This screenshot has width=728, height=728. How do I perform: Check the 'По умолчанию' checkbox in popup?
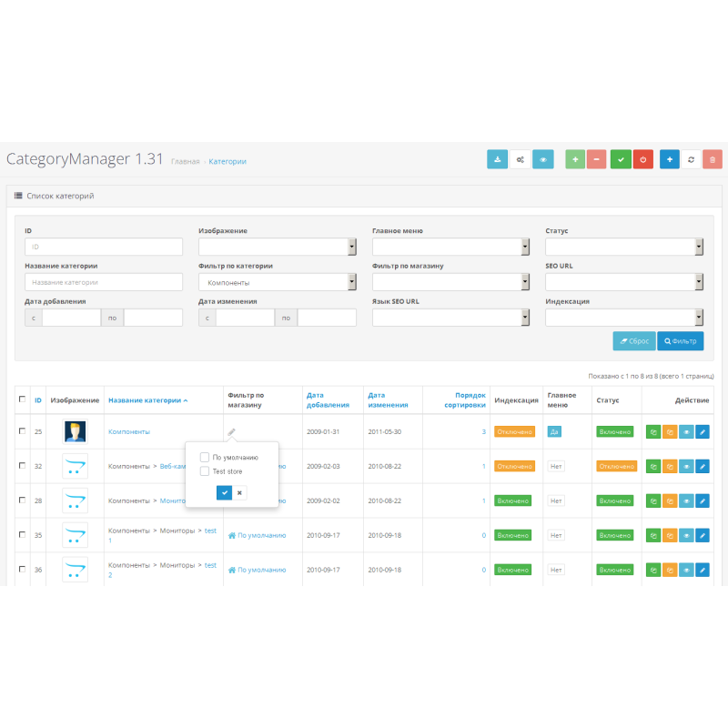coord(205,457)
